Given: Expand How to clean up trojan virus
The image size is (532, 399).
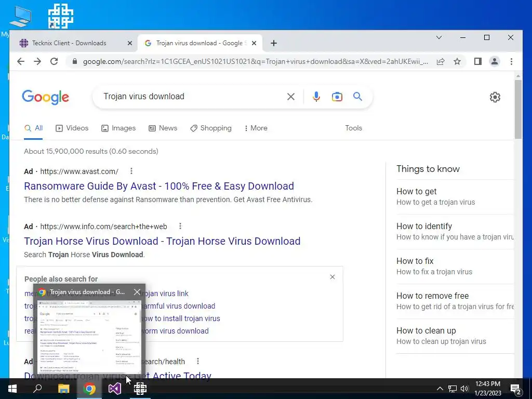Looking at the screenshot, I should pos(455,336).
